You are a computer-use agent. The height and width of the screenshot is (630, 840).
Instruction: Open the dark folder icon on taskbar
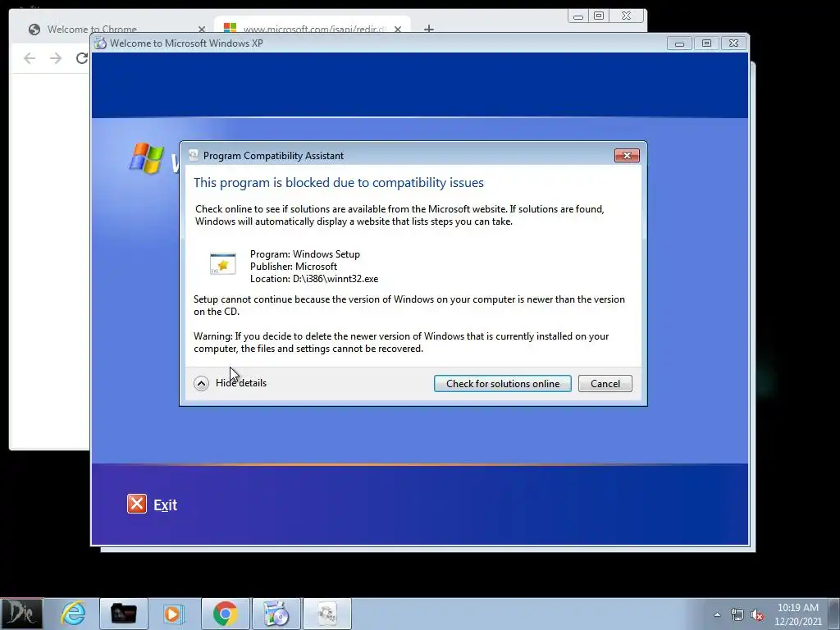123,614
